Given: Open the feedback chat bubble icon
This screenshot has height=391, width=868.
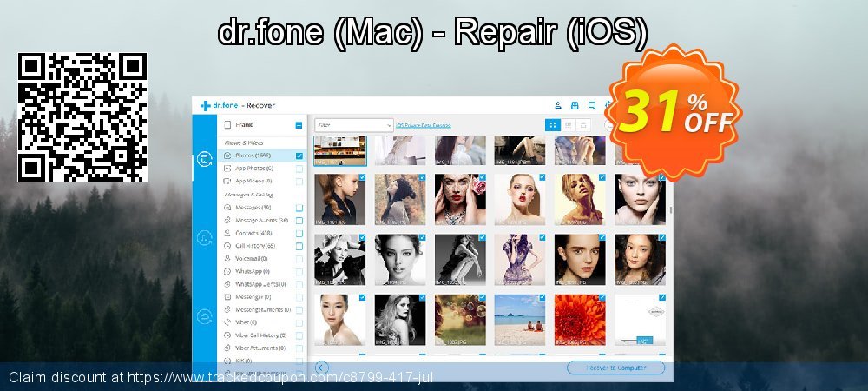Looking at the screenshot, I should [592, 105].
